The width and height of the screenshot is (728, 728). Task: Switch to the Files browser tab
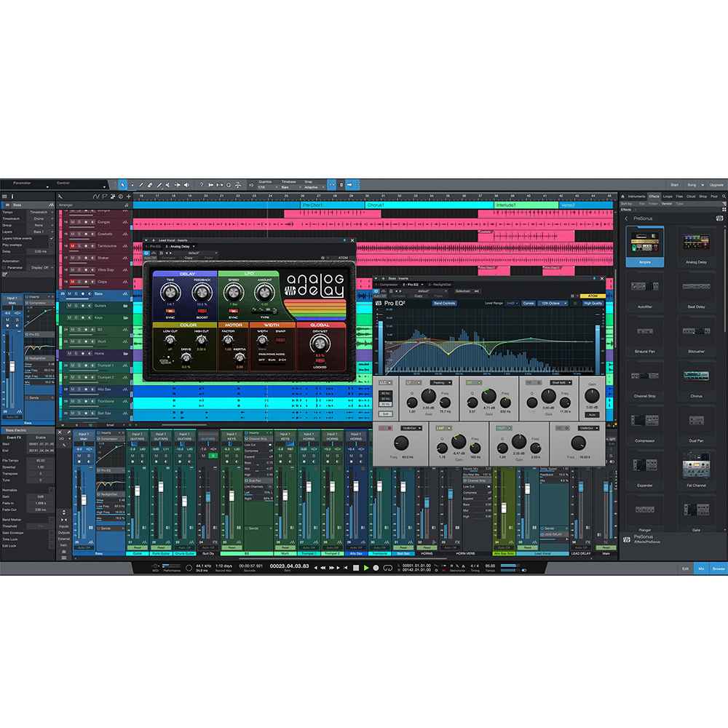[x=680, y=197]
